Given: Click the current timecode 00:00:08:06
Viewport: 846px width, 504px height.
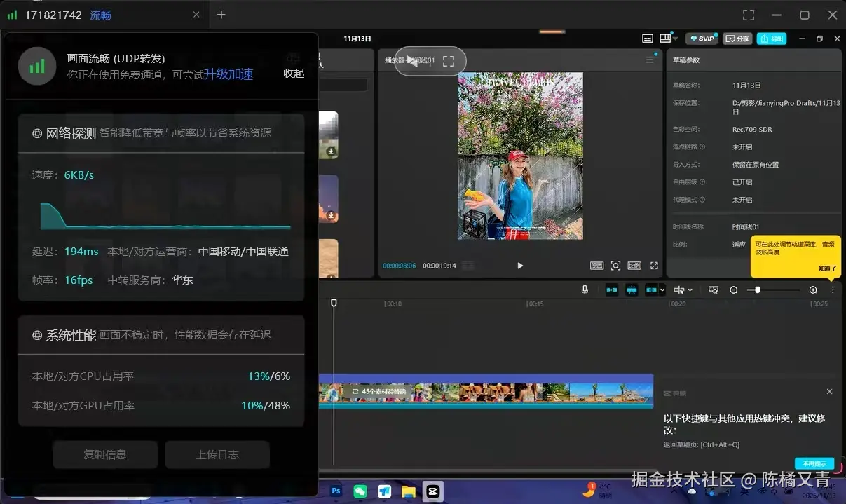Looking at the screenshot, I should (399, 266).
